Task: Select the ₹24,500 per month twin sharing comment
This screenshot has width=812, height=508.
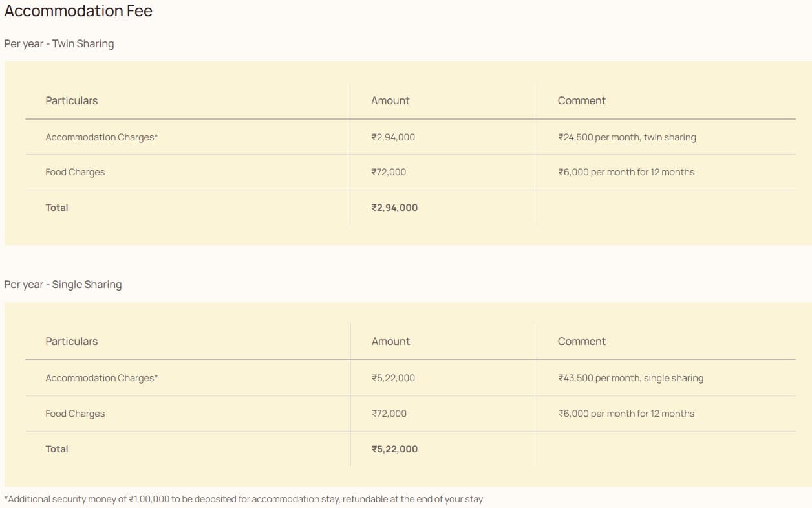Action: [x=626, y=137]
